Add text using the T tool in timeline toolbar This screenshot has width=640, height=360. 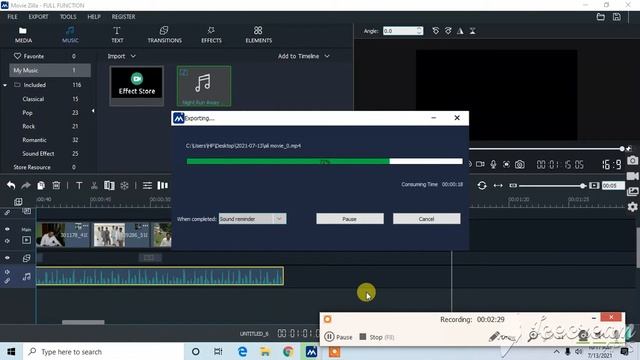coord(79,186)
